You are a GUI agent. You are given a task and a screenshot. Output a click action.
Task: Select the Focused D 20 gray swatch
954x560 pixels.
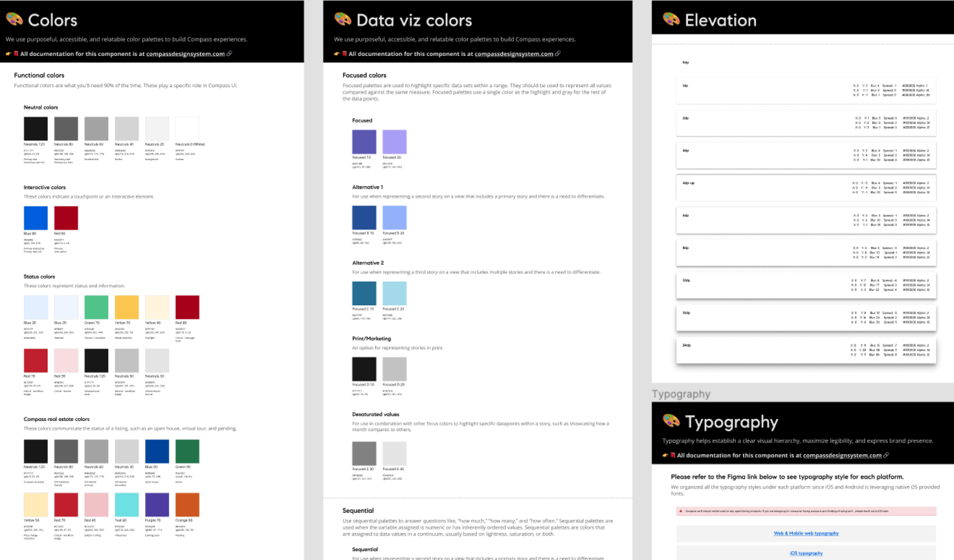pyautogui.click(x=395, y=369)
